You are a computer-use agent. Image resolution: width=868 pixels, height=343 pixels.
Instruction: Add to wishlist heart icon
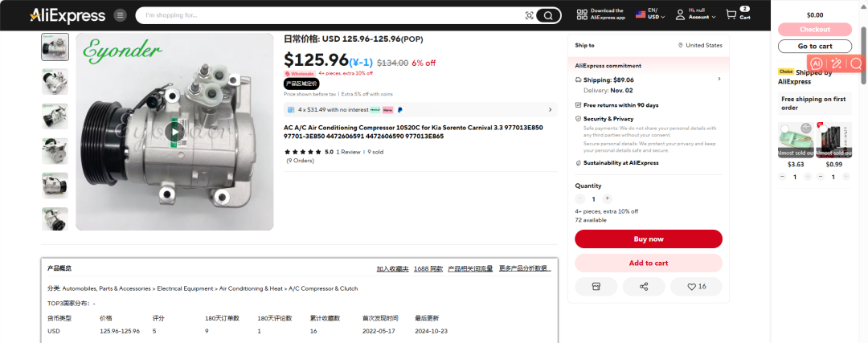click(696, 287)
